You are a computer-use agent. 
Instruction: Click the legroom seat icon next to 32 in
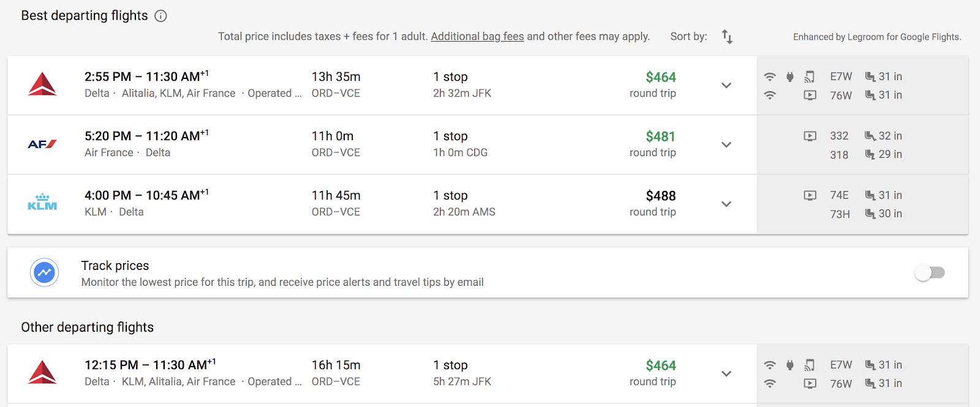(x=870, y=136)
